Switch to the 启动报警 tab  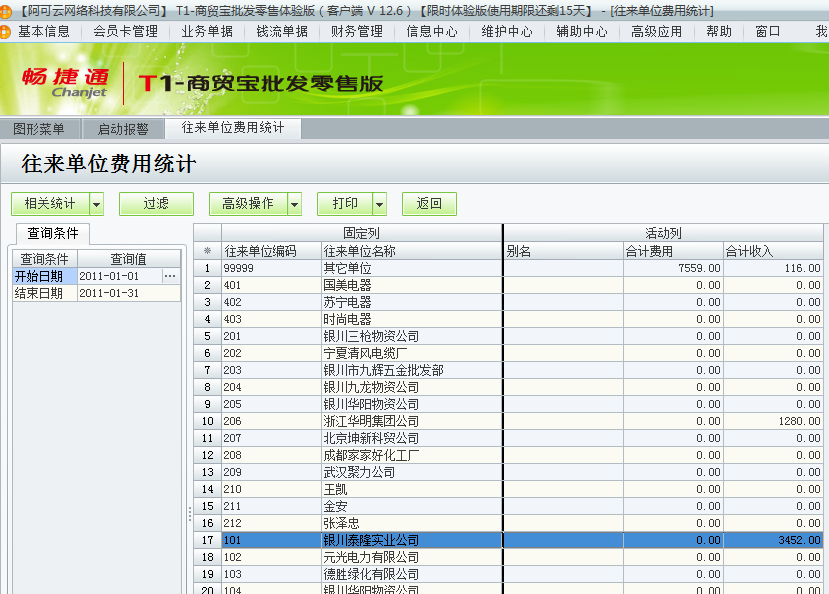click(123, 129)
